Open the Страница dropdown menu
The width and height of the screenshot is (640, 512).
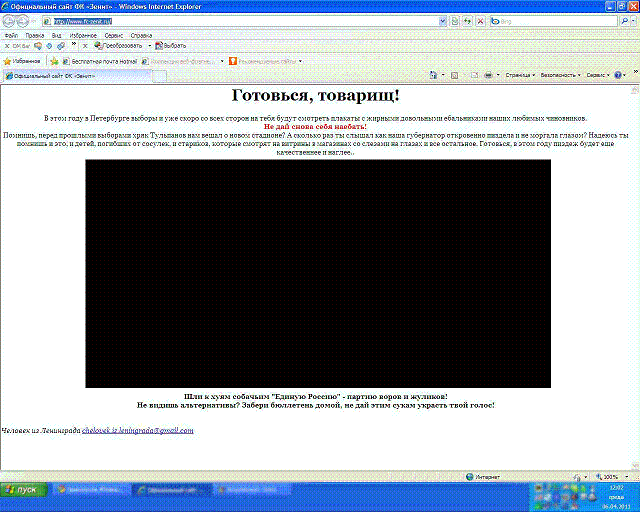coord(520,75)
